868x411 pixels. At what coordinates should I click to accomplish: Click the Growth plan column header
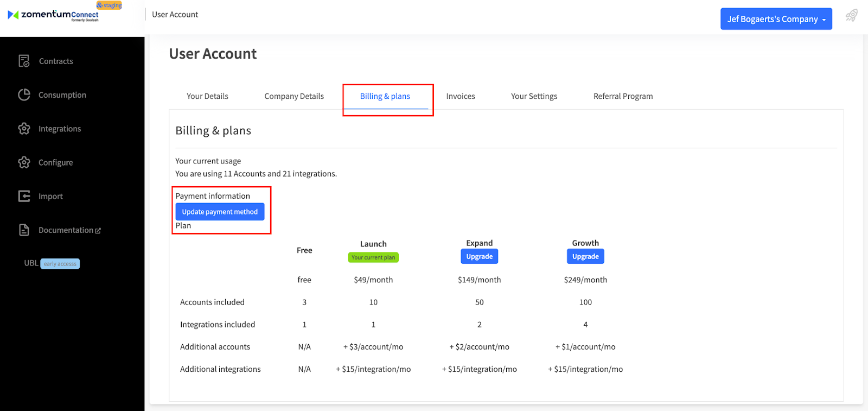[585, 243]
